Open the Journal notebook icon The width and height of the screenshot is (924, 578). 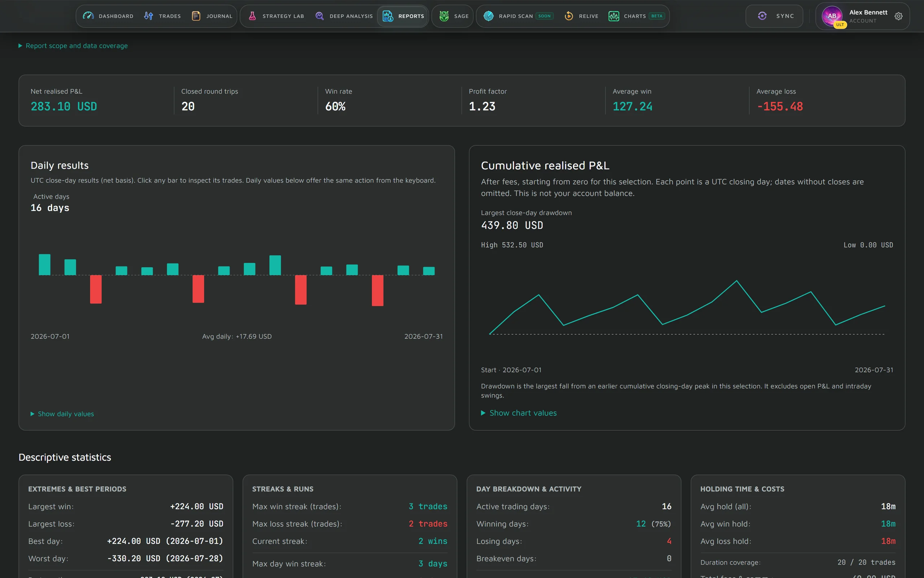coord(196,16)
